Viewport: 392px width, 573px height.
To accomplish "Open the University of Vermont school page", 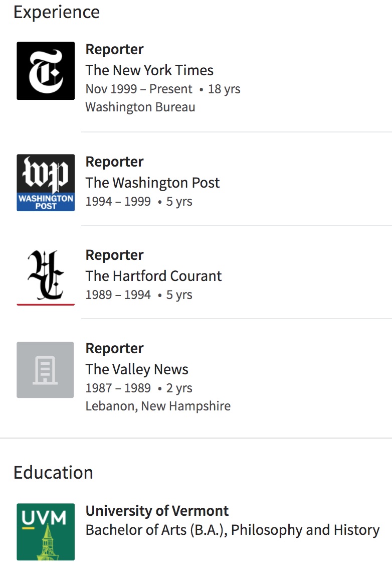I will click(x=157, y=511).
